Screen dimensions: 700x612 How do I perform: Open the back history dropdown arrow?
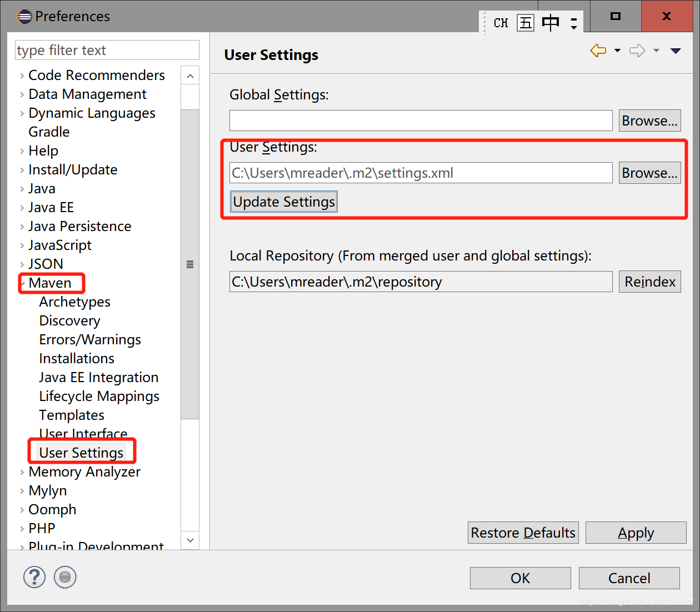pos(617,51)
